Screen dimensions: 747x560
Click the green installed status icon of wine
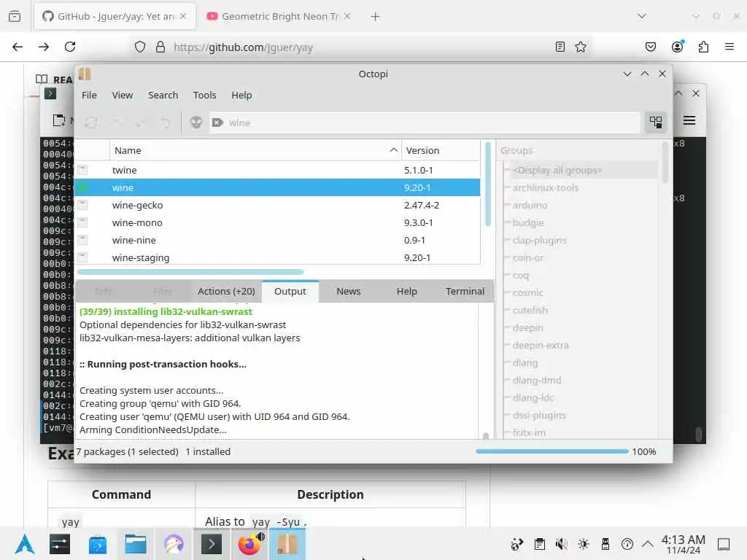[83, 187]
